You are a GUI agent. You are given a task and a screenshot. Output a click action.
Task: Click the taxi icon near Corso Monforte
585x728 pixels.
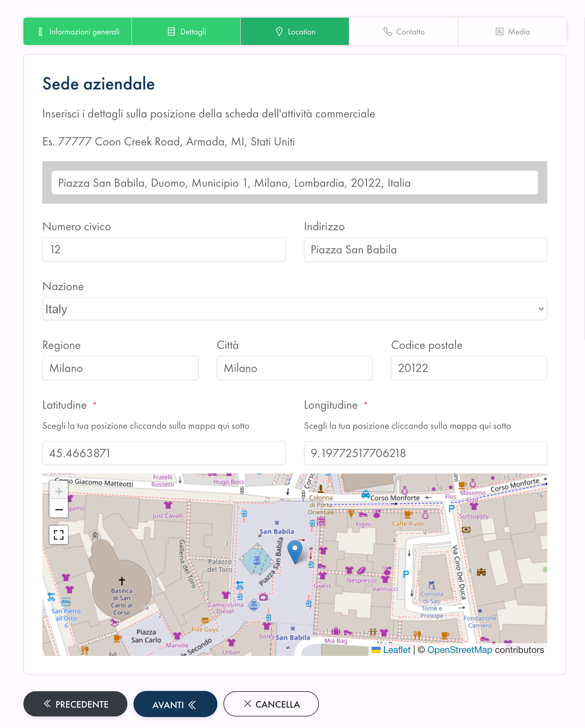[365, 494]
